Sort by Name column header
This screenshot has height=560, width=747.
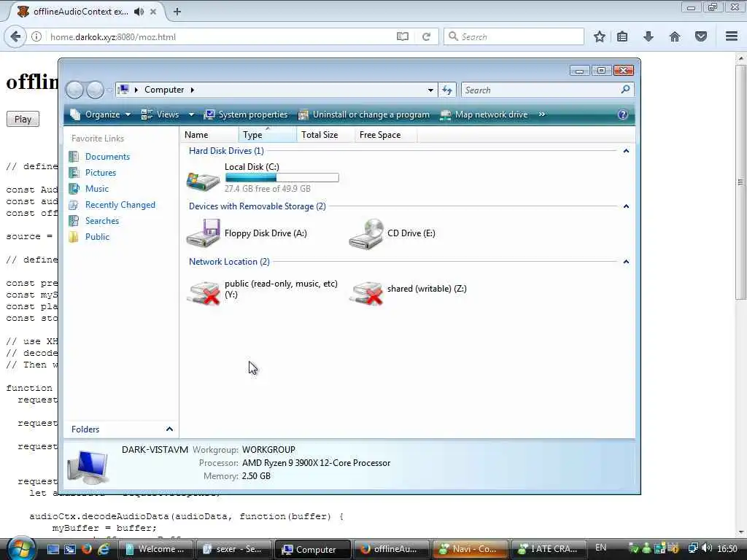coord(209,135)
